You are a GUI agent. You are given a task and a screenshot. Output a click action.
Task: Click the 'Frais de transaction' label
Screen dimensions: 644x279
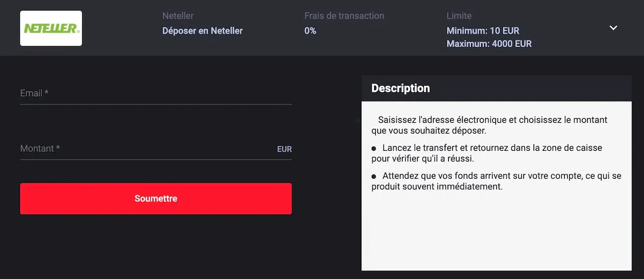[344, 16]
